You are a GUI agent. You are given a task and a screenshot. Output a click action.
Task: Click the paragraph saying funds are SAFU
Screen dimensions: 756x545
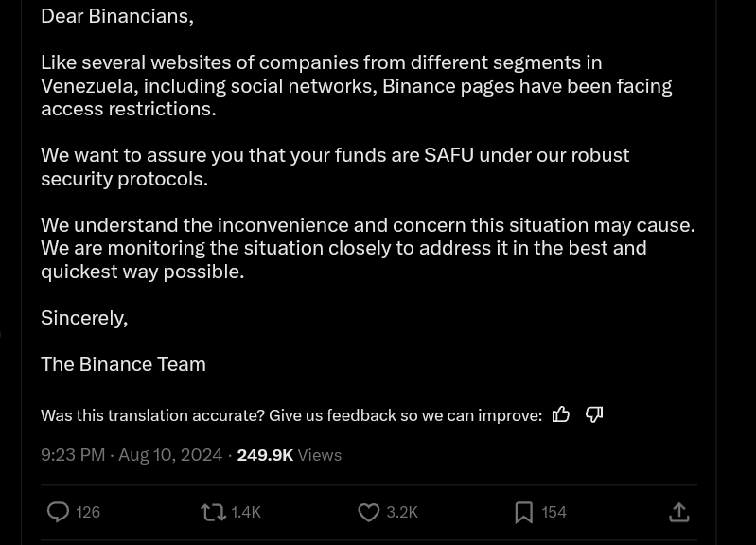(334, 167)
